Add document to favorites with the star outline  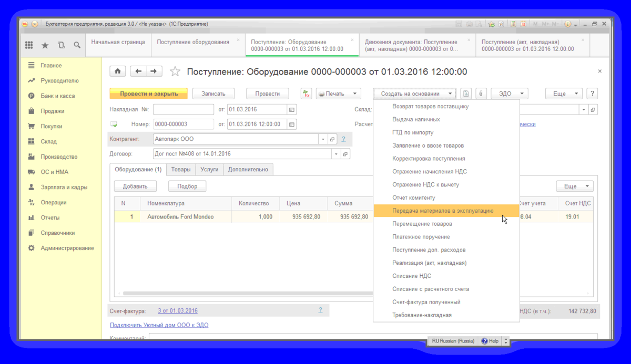[175, 71]
